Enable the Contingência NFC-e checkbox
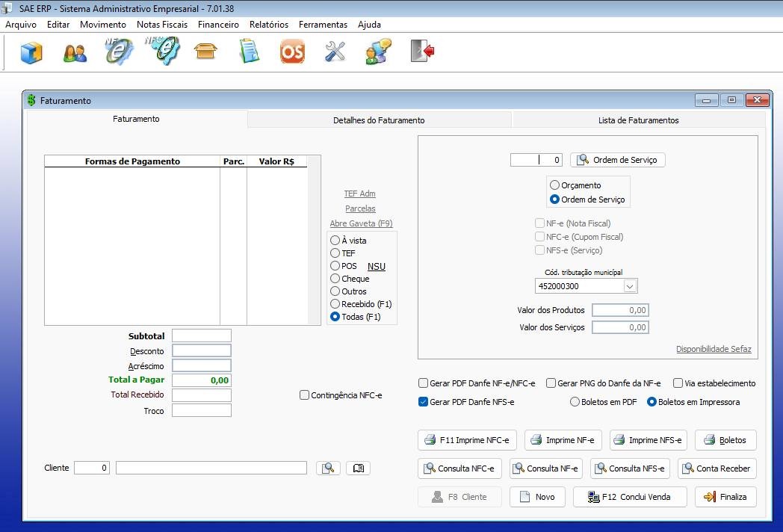This screenshot has height=532, width=783. [305, 395]
